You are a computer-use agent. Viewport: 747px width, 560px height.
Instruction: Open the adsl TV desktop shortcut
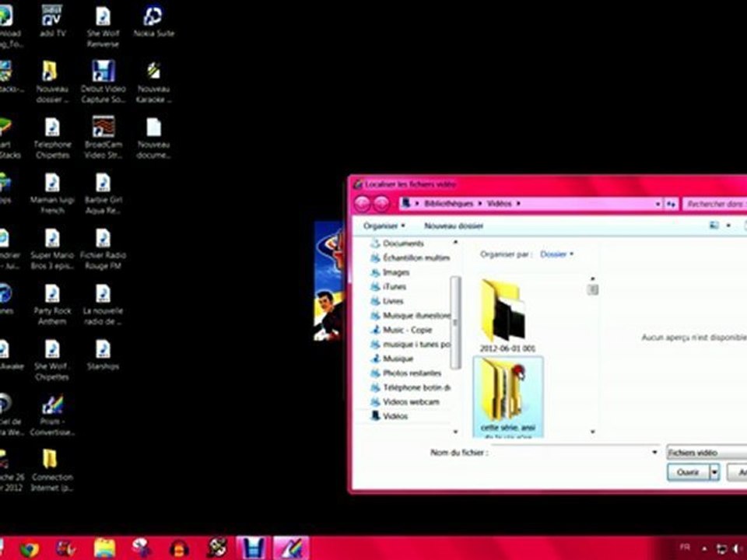click(52, 22)
